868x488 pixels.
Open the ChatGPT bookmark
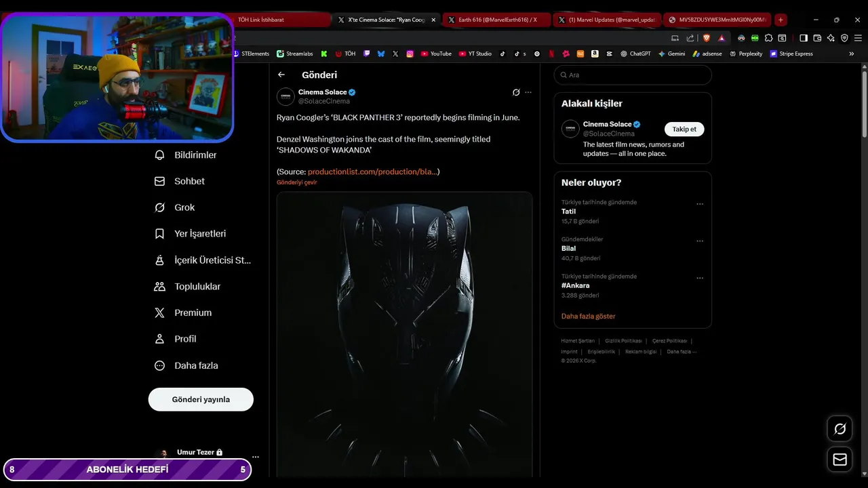tap(635, 54)
